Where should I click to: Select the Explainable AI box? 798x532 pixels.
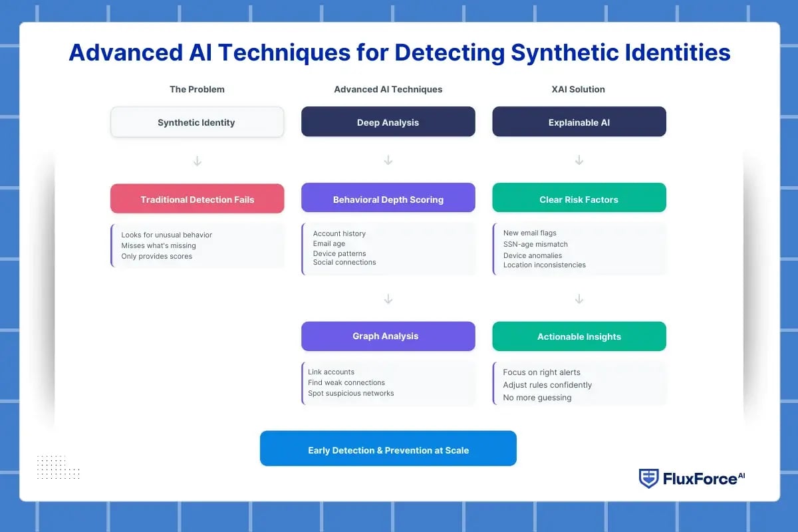(579, 122)
